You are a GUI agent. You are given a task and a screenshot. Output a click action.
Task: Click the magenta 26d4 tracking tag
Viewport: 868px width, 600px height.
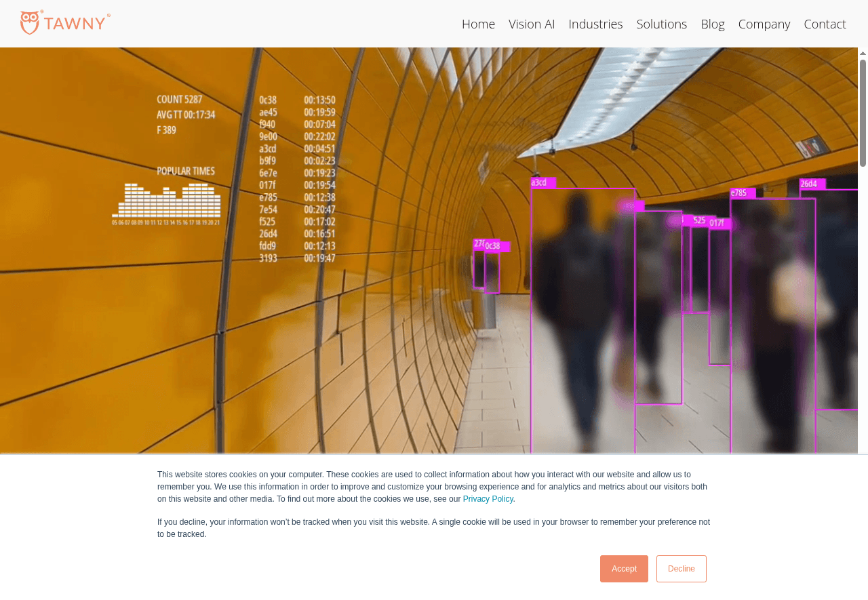coord(811,184)
